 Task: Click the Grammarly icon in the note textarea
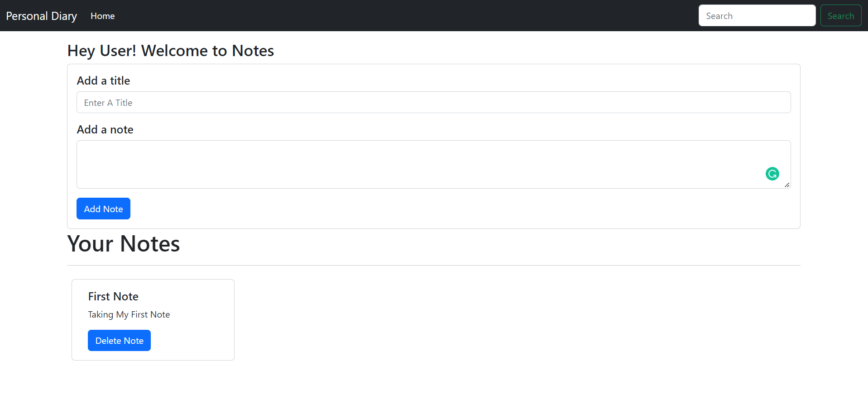[772, 174]
